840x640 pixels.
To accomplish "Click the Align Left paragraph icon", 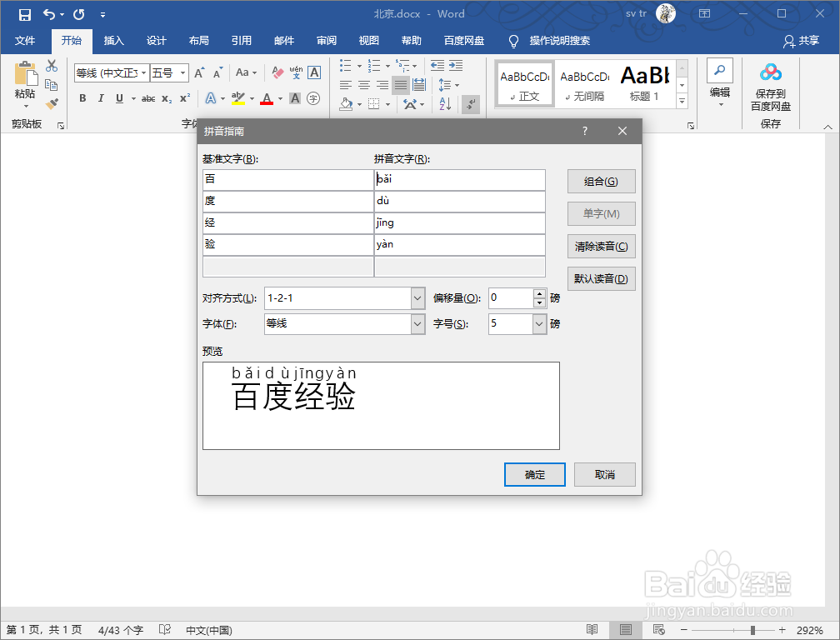I will (346, 85).
